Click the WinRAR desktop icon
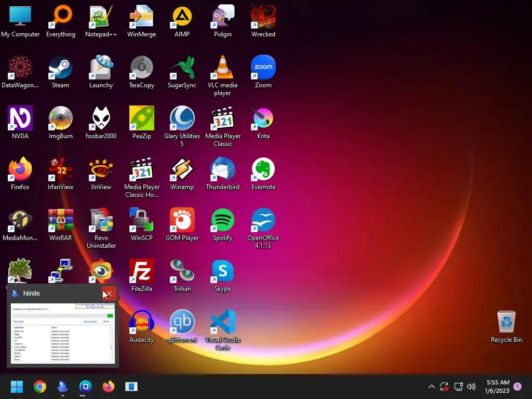532x399 pixels. point(60,224)
